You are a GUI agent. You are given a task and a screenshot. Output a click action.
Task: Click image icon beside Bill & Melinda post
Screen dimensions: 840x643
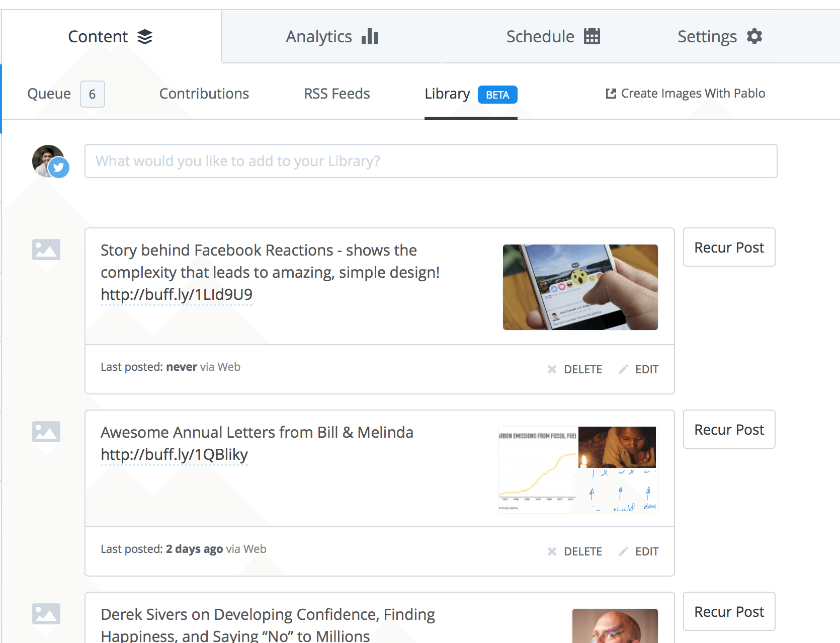click(46, 432)
